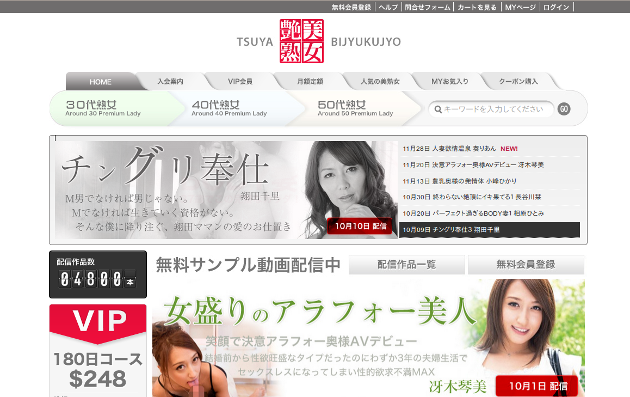Click the round GO search button
This screenshot has width=630, height=397.
click(564, 109)
